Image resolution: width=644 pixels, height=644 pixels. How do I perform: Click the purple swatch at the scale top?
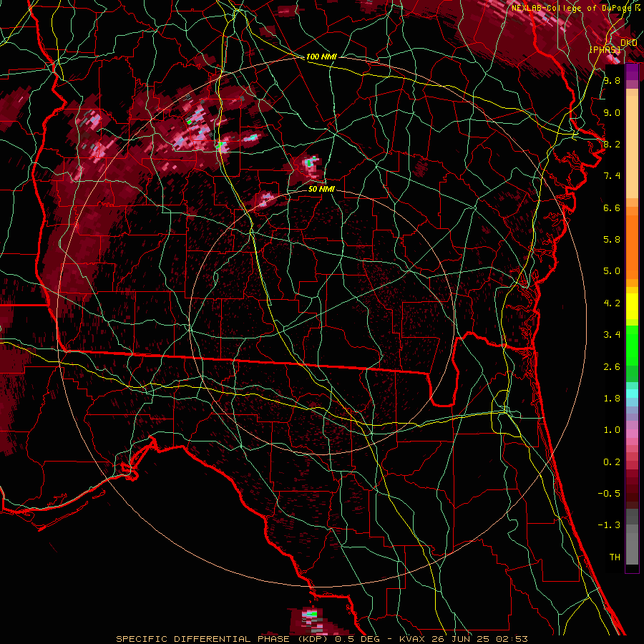(632, 72)
